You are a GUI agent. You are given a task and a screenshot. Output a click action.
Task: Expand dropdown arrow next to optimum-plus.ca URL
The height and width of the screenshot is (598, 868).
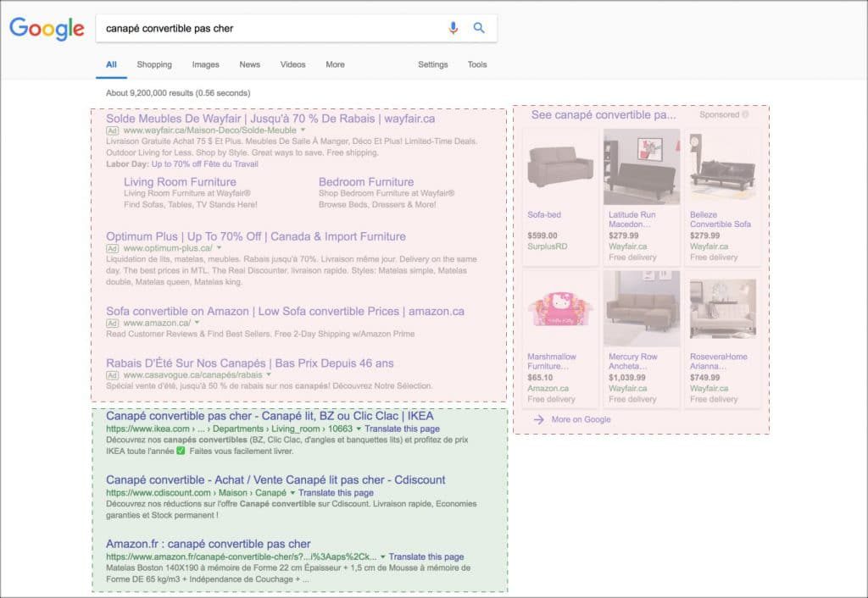220,248
